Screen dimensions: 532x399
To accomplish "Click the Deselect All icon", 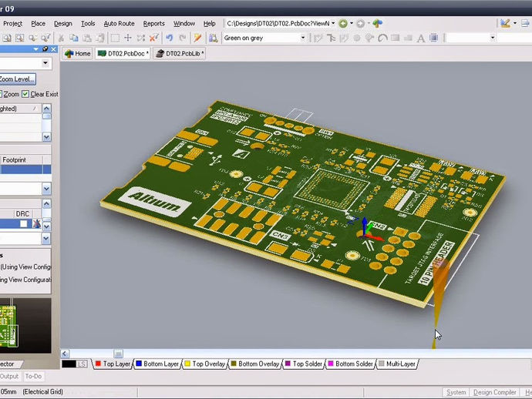I will coord(141,38).
